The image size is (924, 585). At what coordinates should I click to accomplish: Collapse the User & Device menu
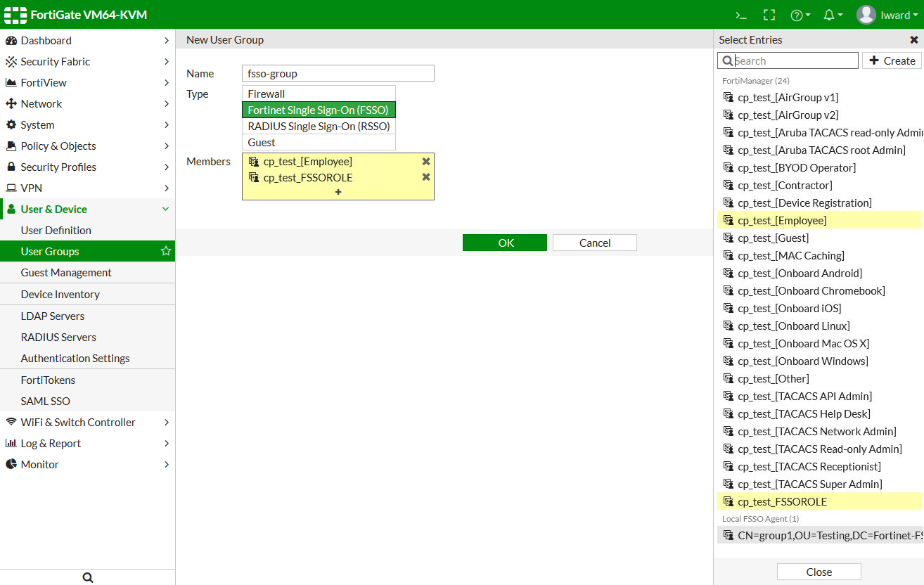coord(87,210)
